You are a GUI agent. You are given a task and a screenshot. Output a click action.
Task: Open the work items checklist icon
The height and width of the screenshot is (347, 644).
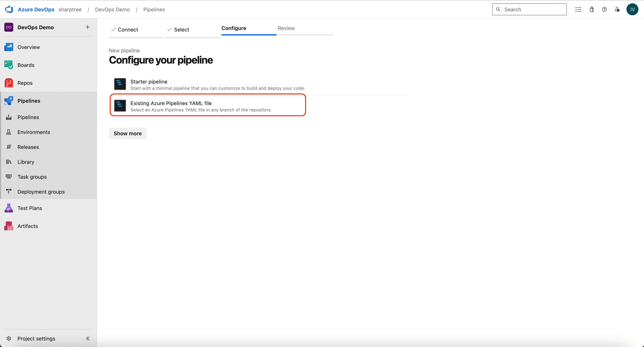(x=578, y=10)
